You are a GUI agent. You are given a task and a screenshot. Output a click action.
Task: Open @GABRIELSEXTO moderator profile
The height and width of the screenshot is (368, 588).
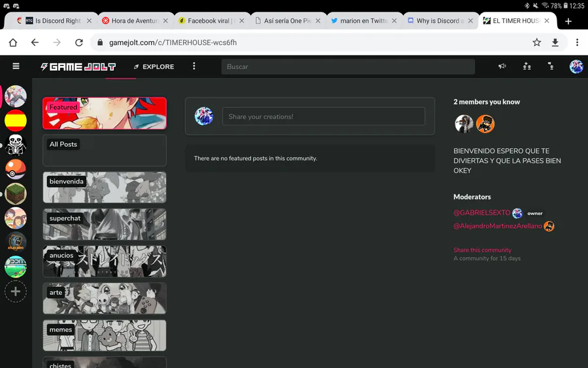point(482,212)
